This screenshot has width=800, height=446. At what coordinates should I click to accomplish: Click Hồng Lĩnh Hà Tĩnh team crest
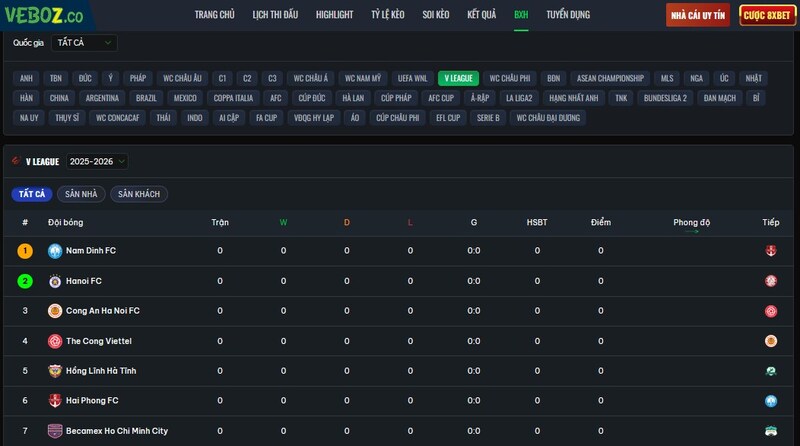pos(55,370)
